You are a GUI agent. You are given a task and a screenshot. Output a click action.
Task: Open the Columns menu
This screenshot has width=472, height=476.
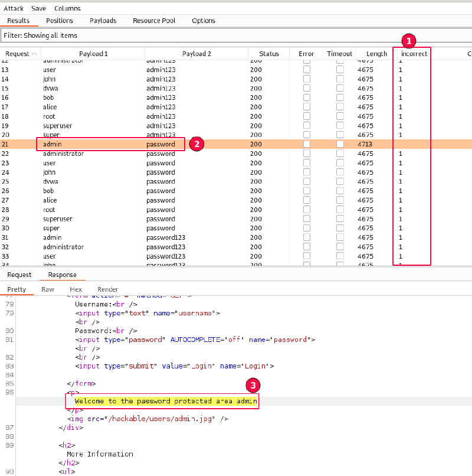67,9
